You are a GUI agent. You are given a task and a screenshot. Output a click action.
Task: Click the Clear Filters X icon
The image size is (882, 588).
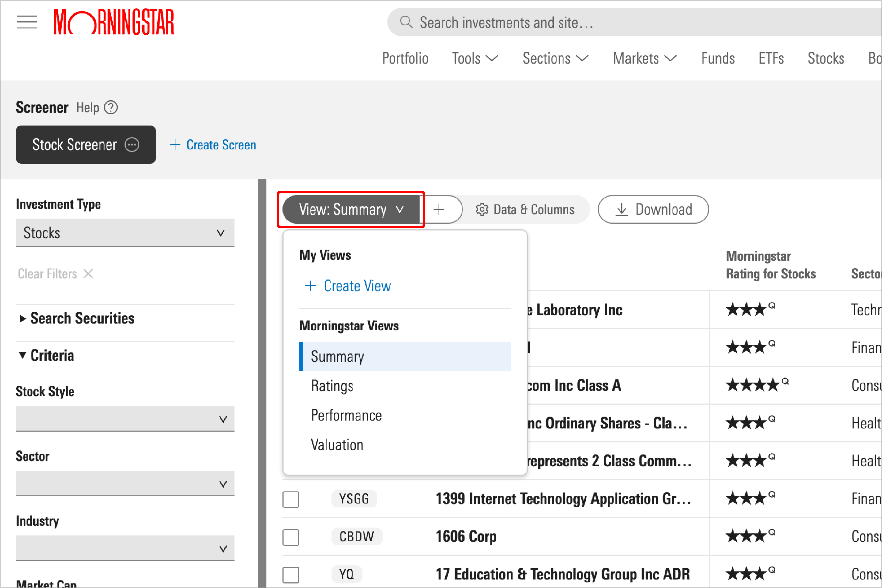click(88, 274)
